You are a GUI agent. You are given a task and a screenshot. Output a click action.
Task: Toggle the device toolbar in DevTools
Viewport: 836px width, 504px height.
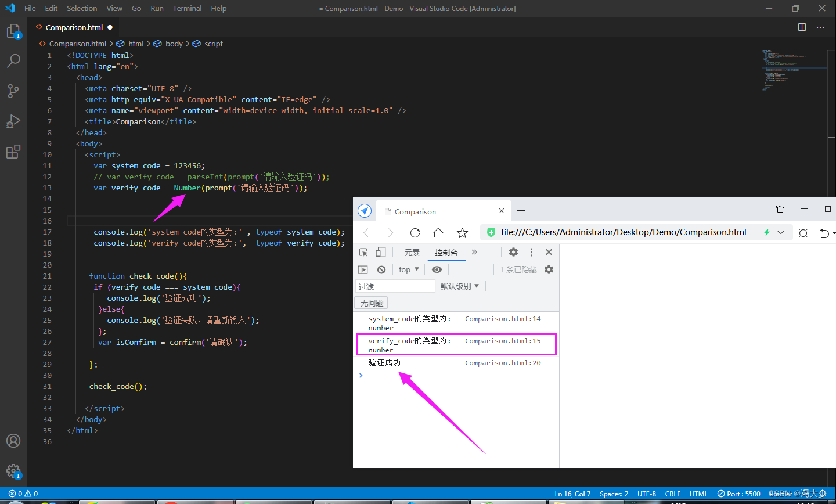tap(381, 252)
